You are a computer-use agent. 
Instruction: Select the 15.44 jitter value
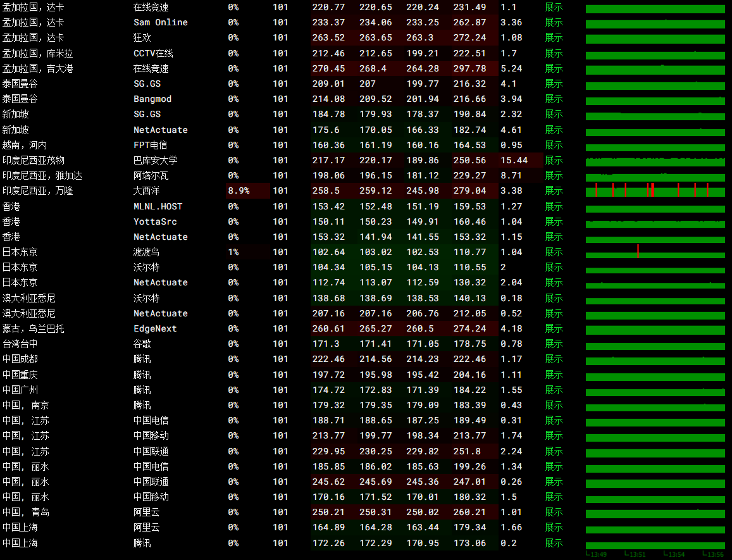pyautogui.click(x=514, y=160)
